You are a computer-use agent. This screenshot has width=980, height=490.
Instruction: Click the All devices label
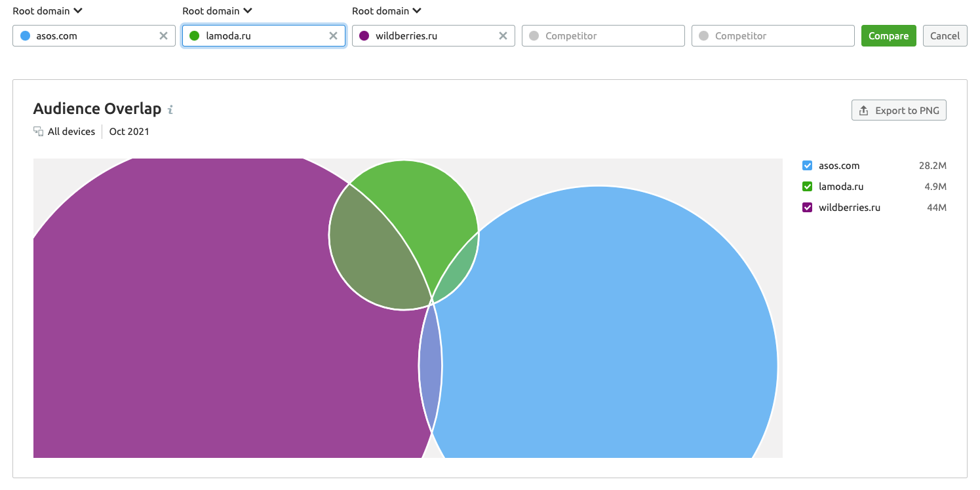71,132
